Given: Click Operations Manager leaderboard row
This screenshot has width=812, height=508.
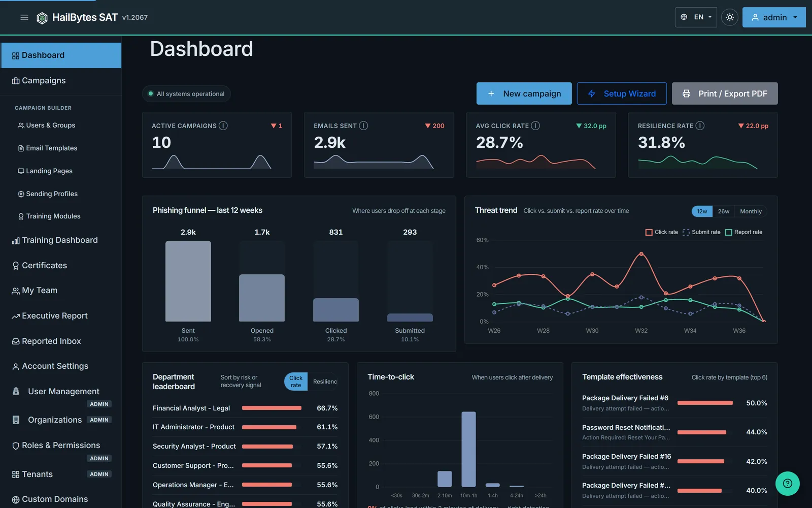Looking at the screenshot, I should [245, 485].
